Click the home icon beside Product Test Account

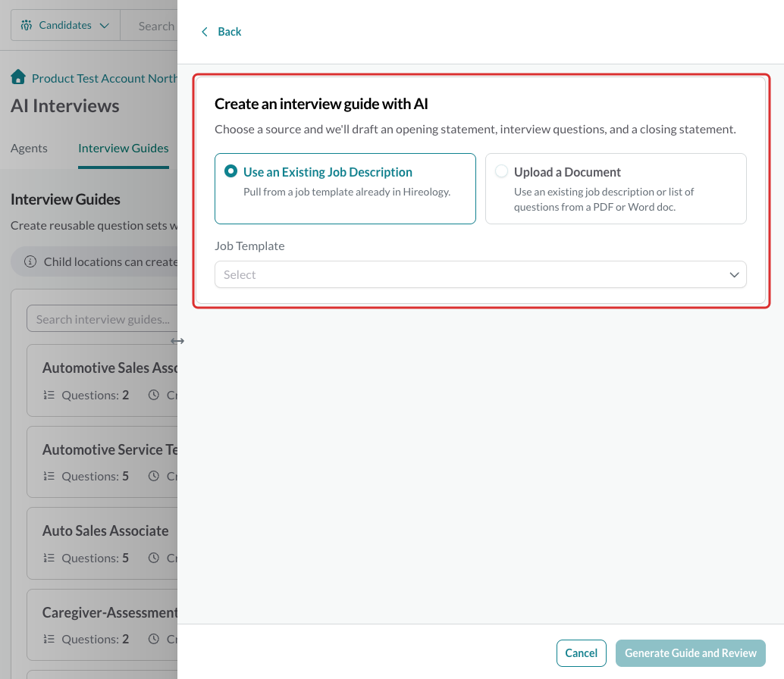18,77
